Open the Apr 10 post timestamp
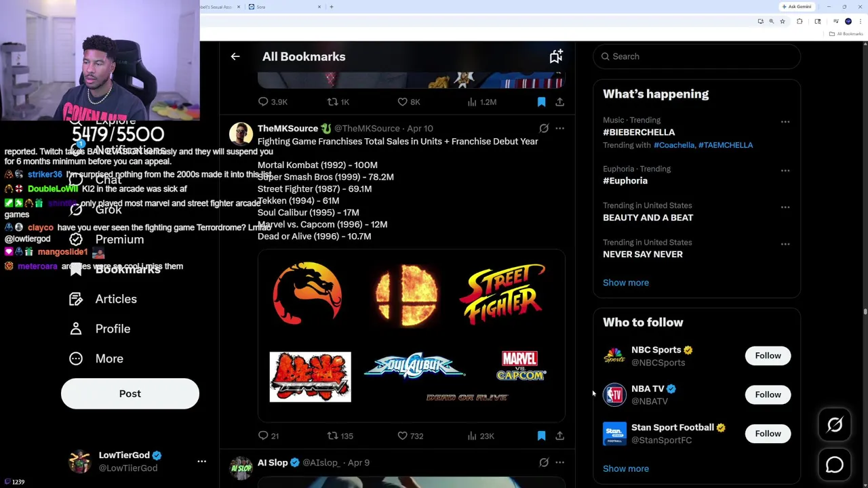 point(420,128)
